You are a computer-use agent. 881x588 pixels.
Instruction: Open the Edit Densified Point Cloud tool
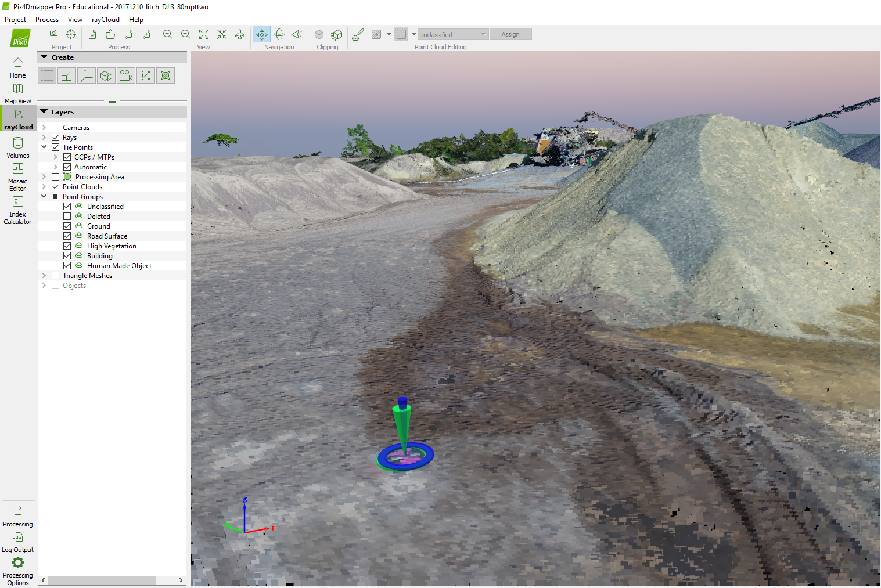pyautogui.click(x=357, y=34)
